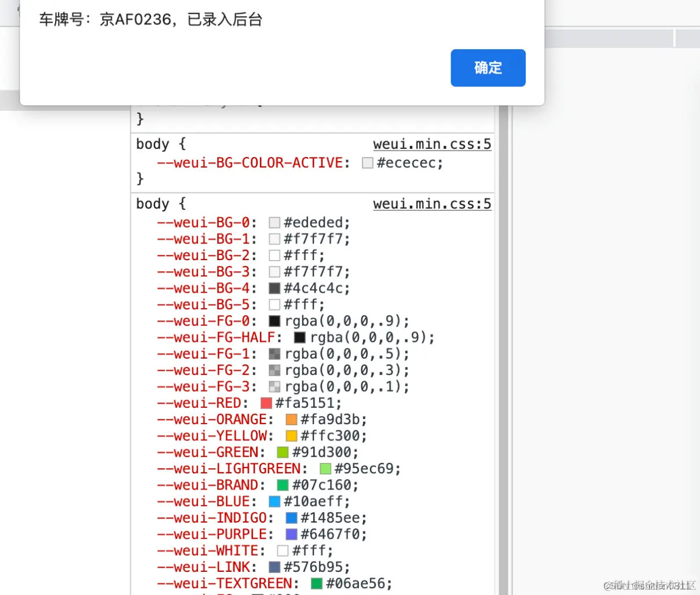This screenshot has width=700, height=595.
Task: Edit the #4c4c4c value
Action: point(313,288)
